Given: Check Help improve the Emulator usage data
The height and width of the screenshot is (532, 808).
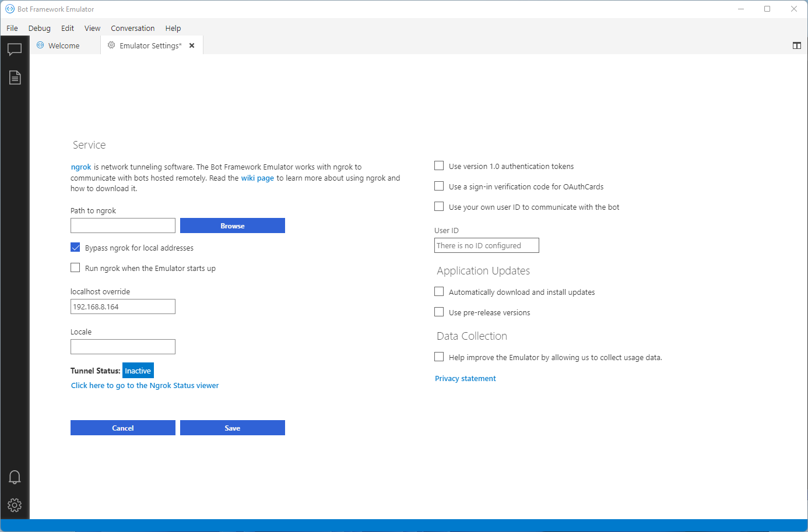Looking at the screenshot, I should (x=439, y=357).
